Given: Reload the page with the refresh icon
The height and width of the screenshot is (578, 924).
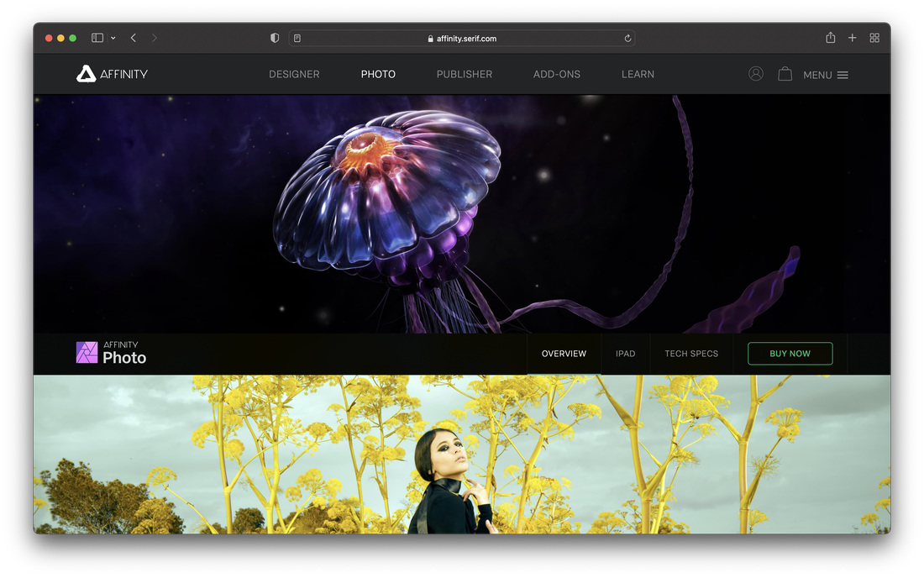Looking at the screenshot, I should pyautogui.click(x=627, y=38).
